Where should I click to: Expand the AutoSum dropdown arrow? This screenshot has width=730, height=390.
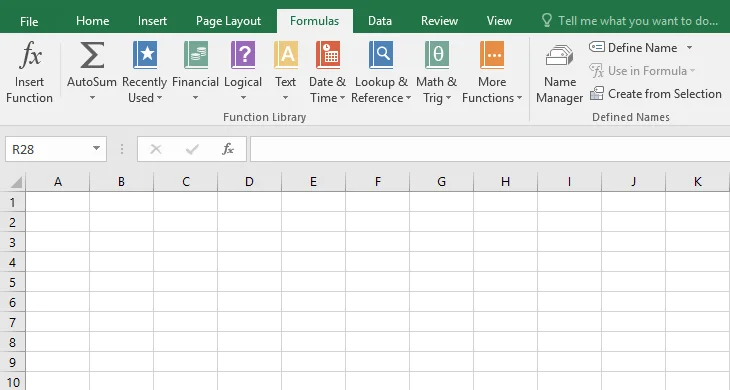coord(92,98)
